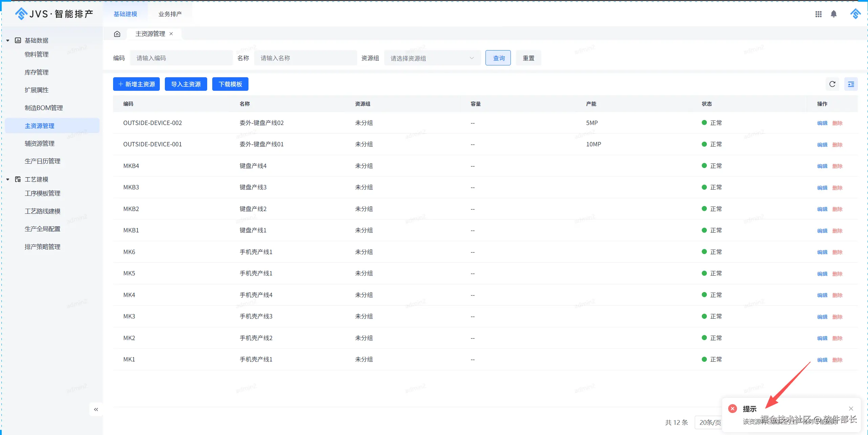Click the 新增主资源 button
This screenshot has width=868, height=435.
tap(136, 84)
